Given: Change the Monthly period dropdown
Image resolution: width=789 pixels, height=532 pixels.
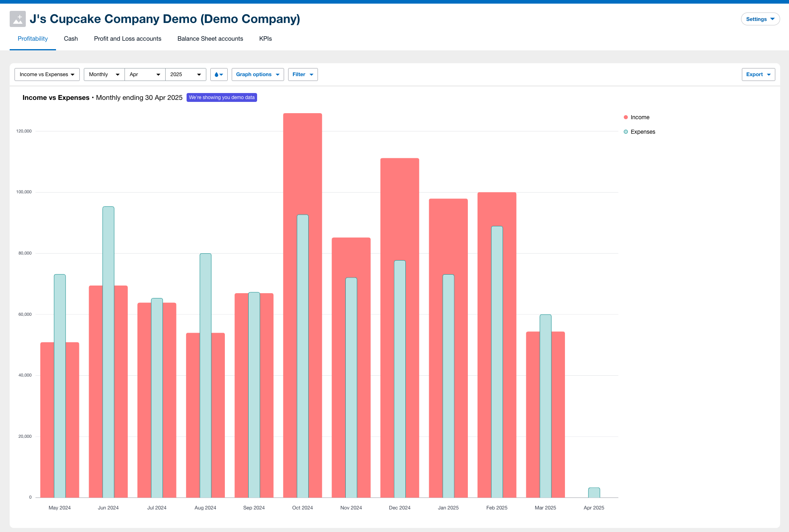Looking at the screenshot, I should point(104,75).
